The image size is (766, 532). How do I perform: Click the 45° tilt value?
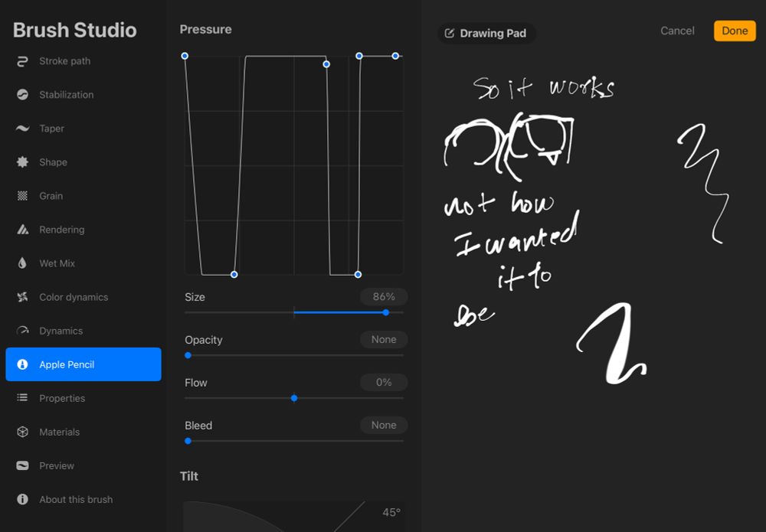point(391,512)
